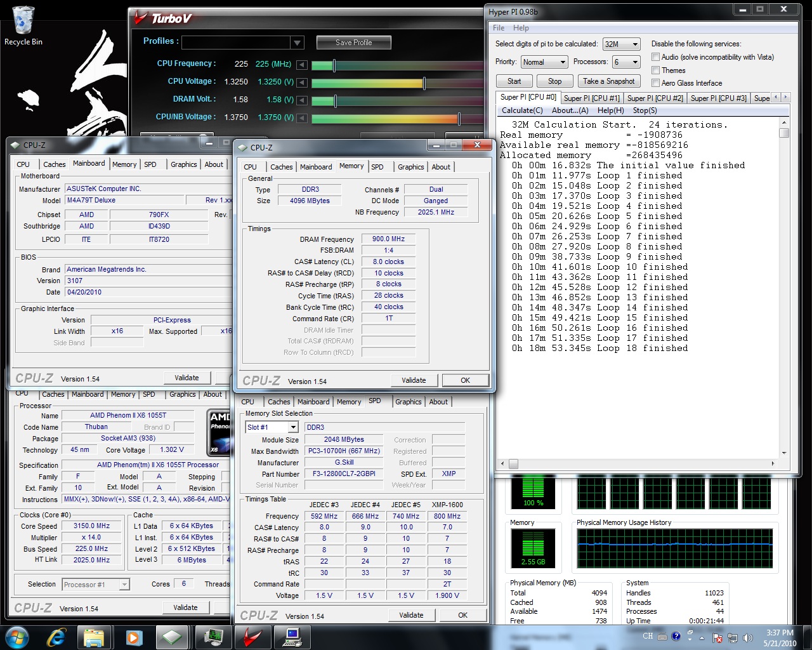
Task: Expand the TurboV Profiles dropdown
Action: pos(297,43)
